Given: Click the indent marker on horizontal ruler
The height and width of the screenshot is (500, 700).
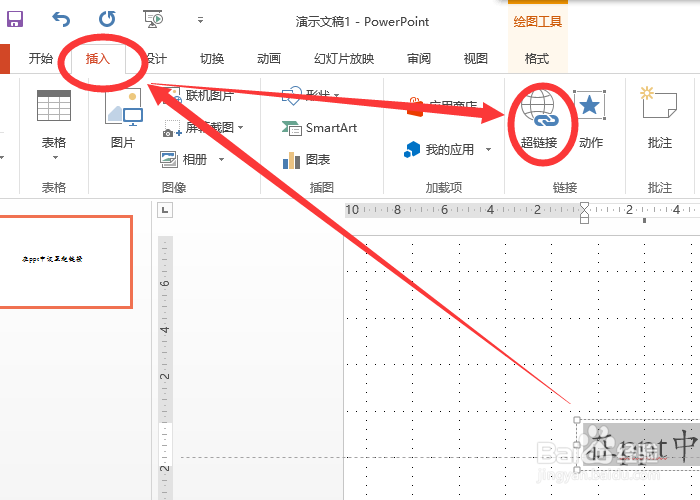Looking at the screenshot, I should [x=584, y=212].
